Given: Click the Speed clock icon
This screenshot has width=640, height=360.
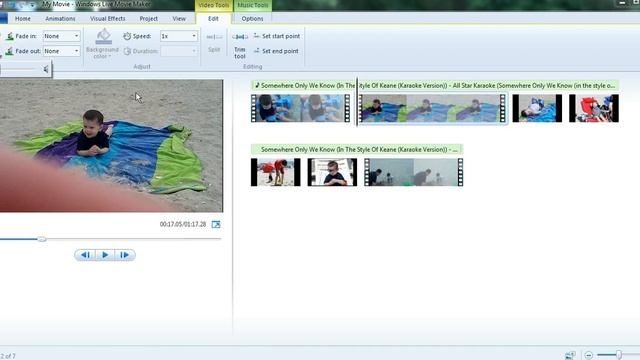Looking at the screenshot, I should (x=127, y=36).
